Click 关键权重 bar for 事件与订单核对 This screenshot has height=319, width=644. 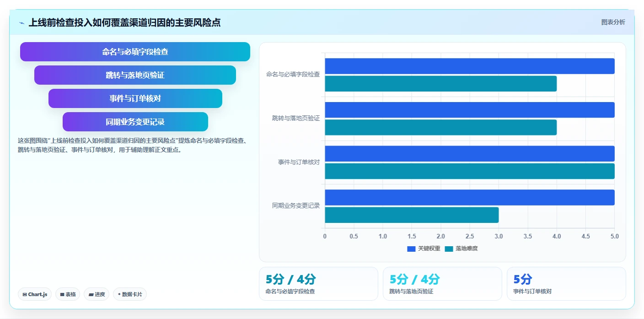click(470, 153)
